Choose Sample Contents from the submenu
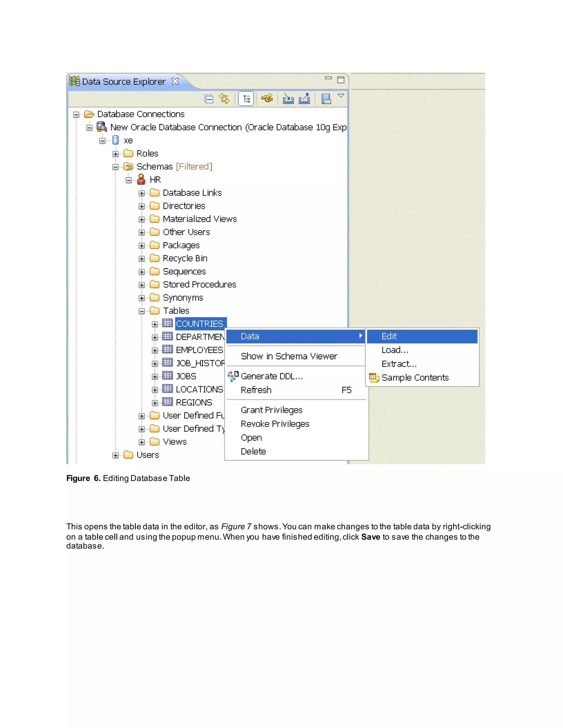The height and width of the screenshot is (728, 563). coord(422,378)
